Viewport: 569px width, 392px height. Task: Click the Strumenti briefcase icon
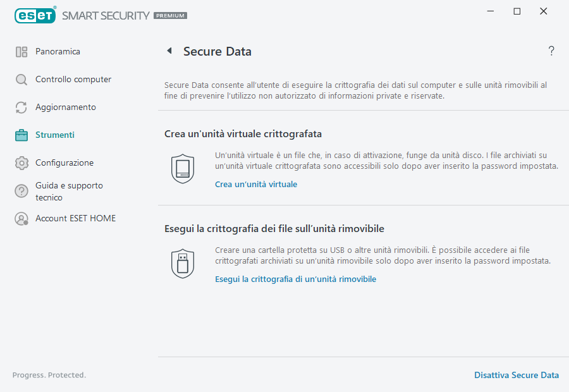tap(21, 135)
